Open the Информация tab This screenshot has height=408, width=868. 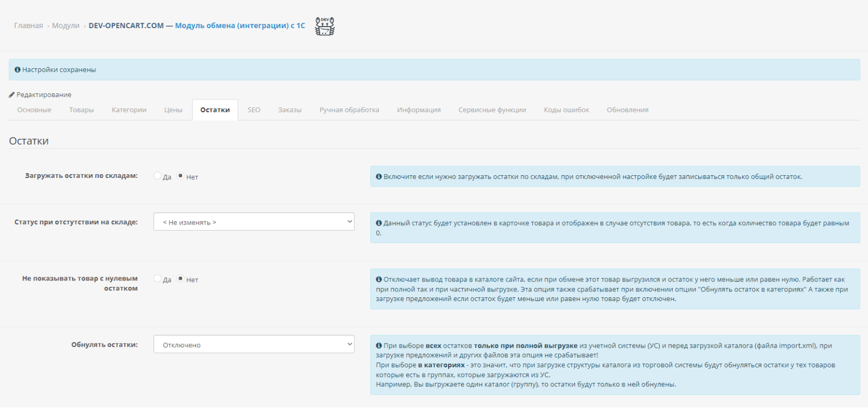tap(419, 110)
